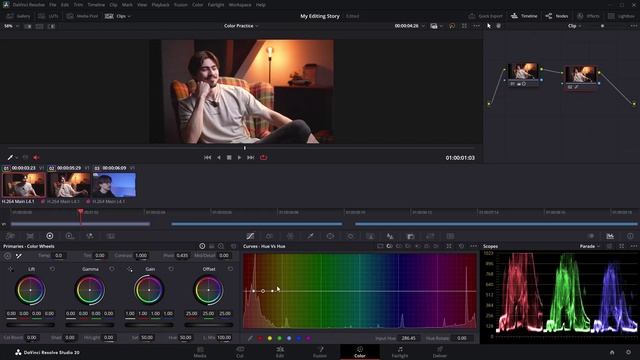This screenshot has height=360, width=640.
Task: Open the RGB Mixer palette
Action: point(90,236)
